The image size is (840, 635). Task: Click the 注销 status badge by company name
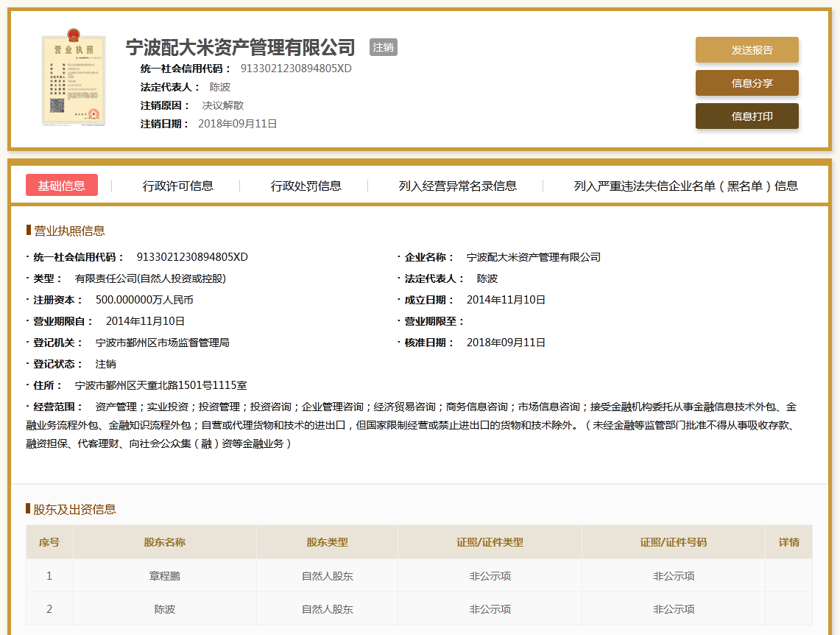pyautogui.click(x=383, y=47)
